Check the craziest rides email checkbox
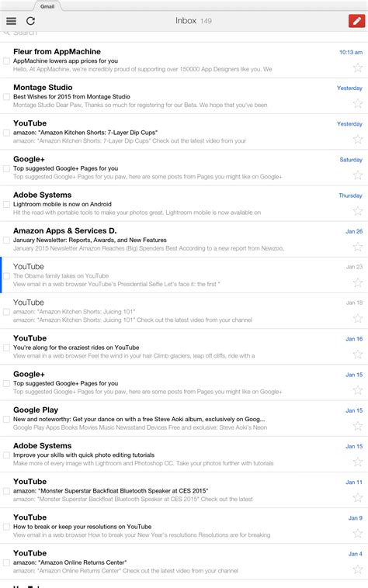This screenshot has height=588, width=368. pyautogui.click(x=6, y=348)
